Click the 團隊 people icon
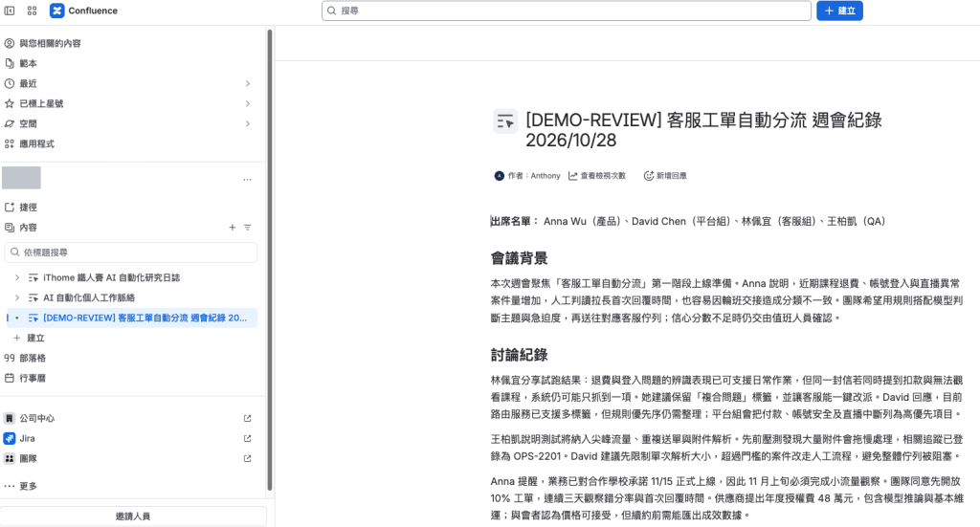 point(10,458)
